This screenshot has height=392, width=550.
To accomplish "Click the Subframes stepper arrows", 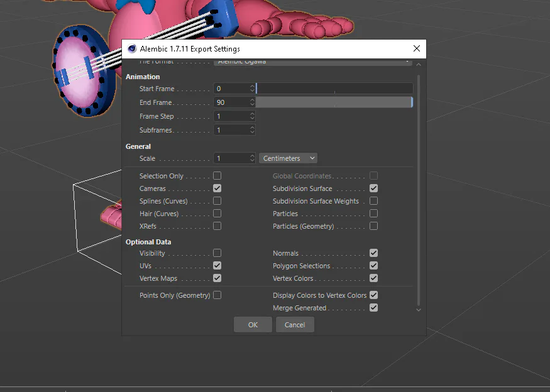I will pos(252,130).
